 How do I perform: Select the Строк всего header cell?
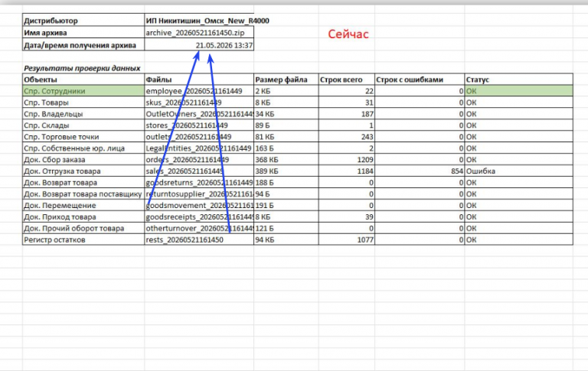347,80
